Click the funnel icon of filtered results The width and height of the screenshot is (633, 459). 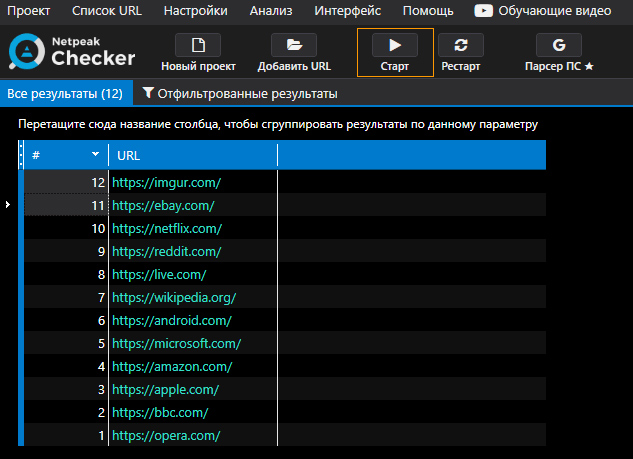[x=148, y=93]
